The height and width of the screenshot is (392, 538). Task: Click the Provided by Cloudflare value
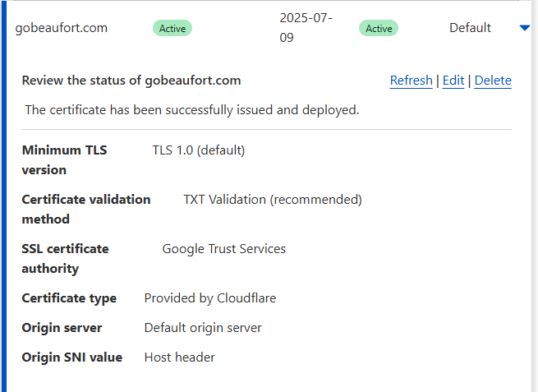click(x=210, y=298)
